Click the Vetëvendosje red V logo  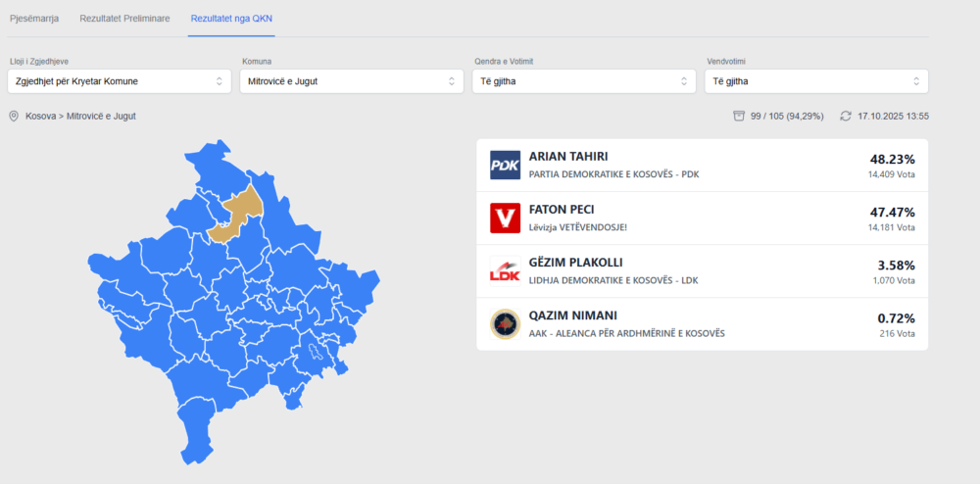505,218
